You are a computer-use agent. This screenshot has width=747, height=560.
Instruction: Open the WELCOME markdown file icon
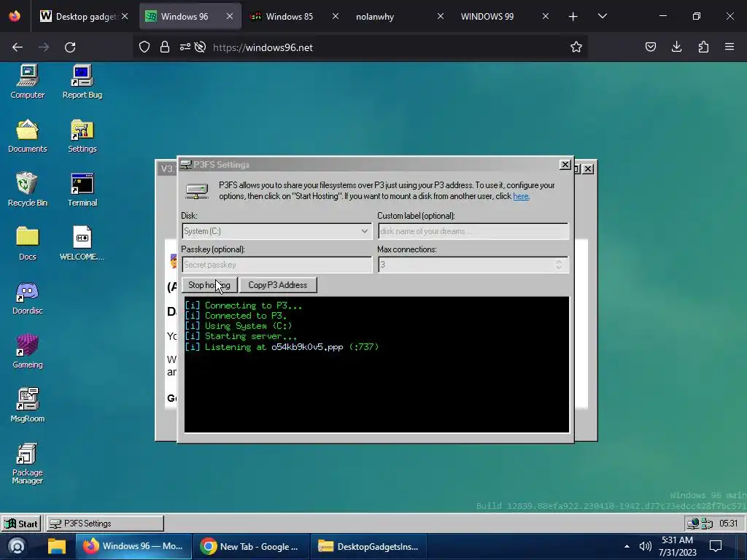tap(82, 244)
